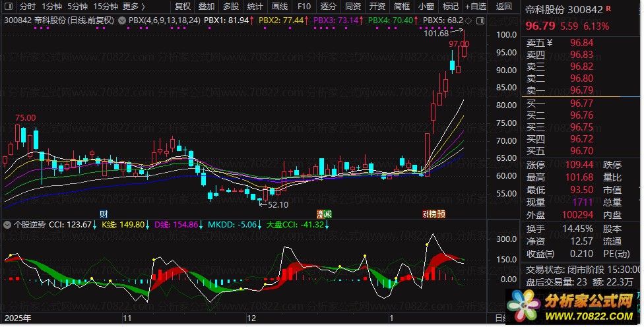
Task: Click 换手 rate 14.45%
Action: [577, 229]
